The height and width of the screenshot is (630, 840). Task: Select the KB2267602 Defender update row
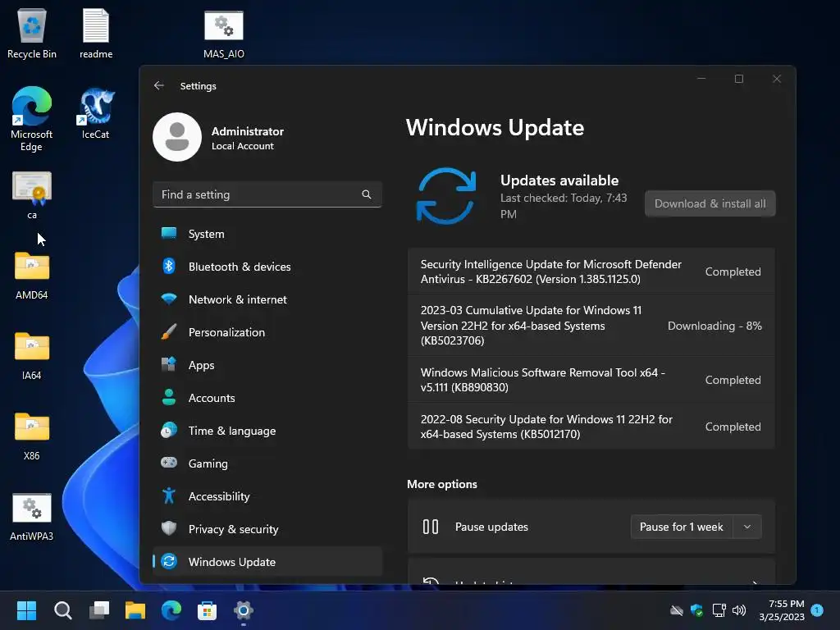[591, 272]
